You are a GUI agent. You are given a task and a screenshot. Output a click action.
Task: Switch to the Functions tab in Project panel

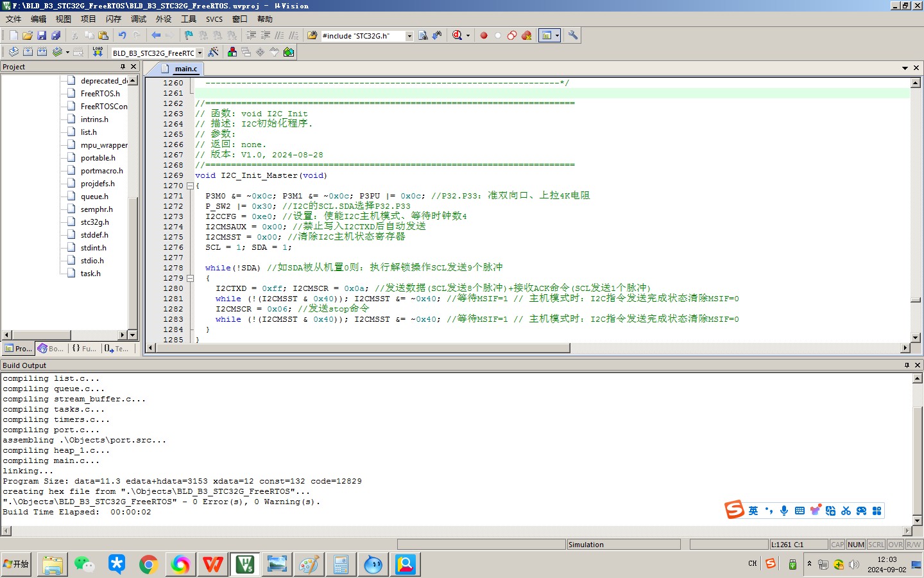click(x=84, y=349)
